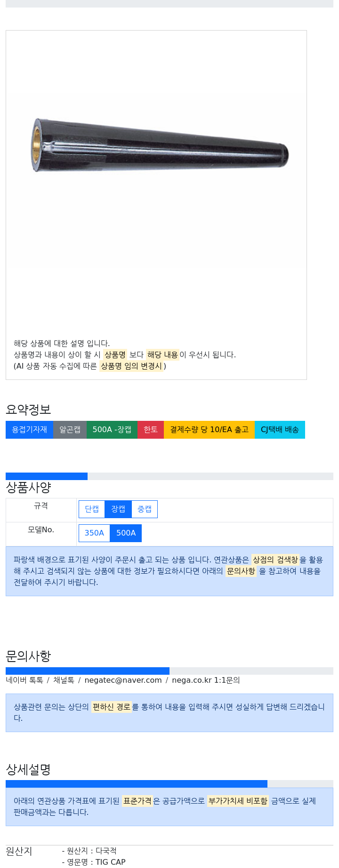
Task: Click the red 한토 brand tag
Action: [151, 430]
